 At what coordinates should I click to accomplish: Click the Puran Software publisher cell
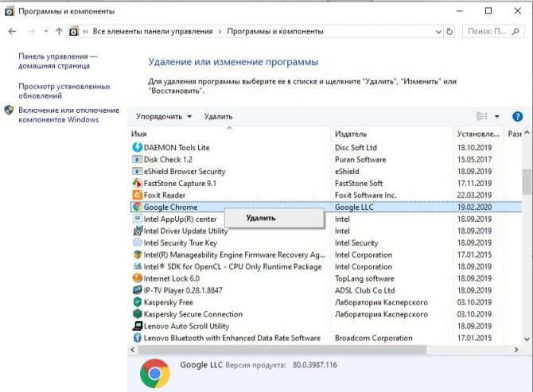[x=360, y=159]
